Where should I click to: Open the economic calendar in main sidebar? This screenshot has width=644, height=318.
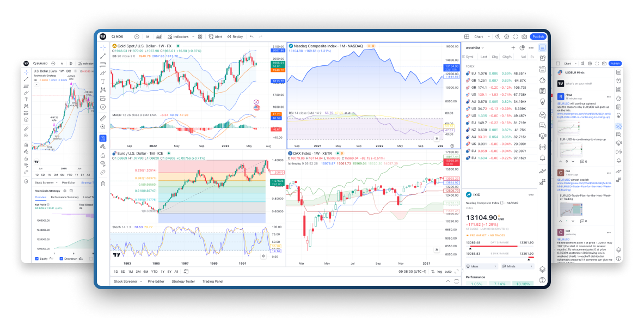543,91
